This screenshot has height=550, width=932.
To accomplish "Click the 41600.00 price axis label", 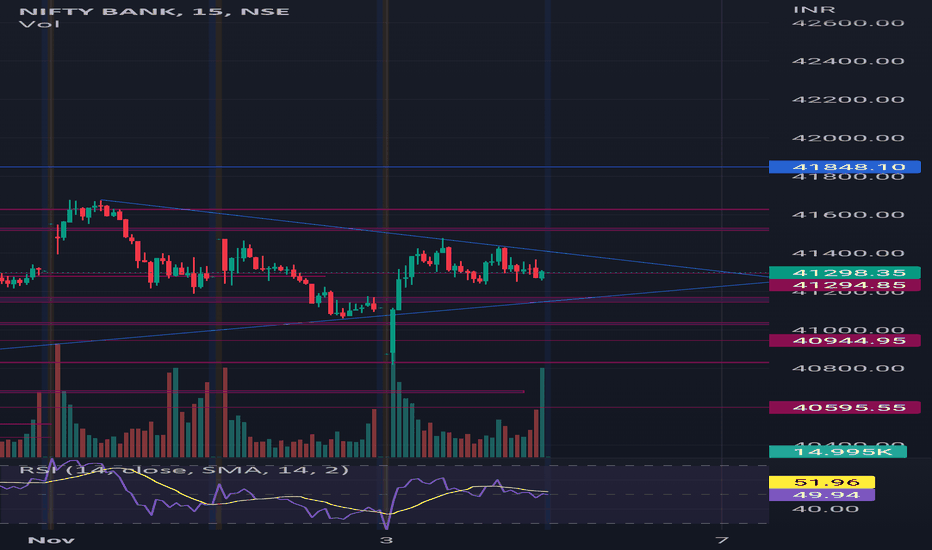I will coord(848,215).
